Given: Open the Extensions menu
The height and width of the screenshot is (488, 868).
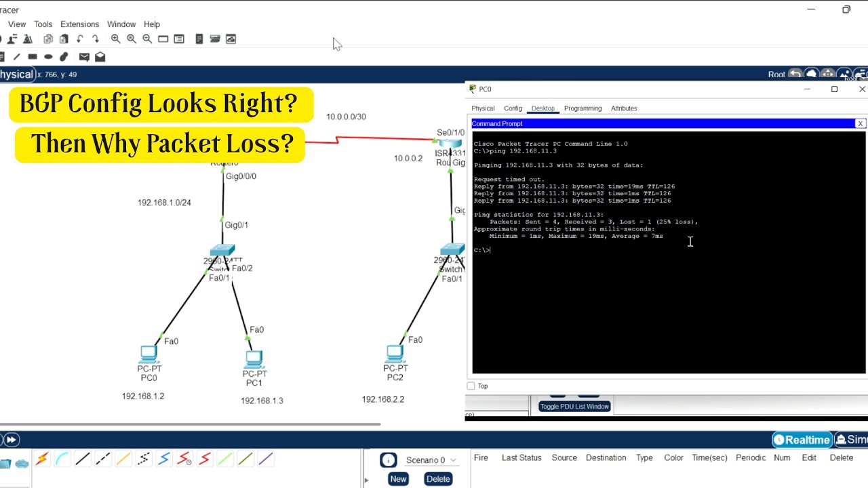Looking at the screenshot, I should coord(79,24).
